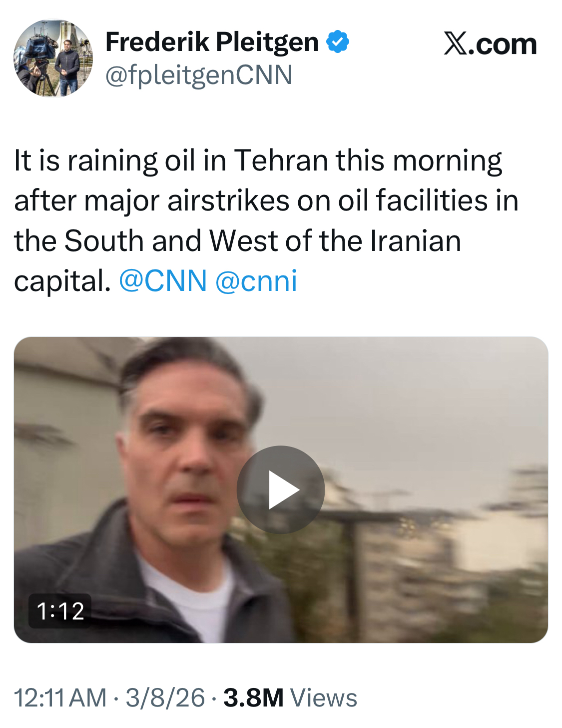Viewport: 562px width, 728px height.
Task: Click the @fpleitgenCNN handle
Action: tap(199, 75)
